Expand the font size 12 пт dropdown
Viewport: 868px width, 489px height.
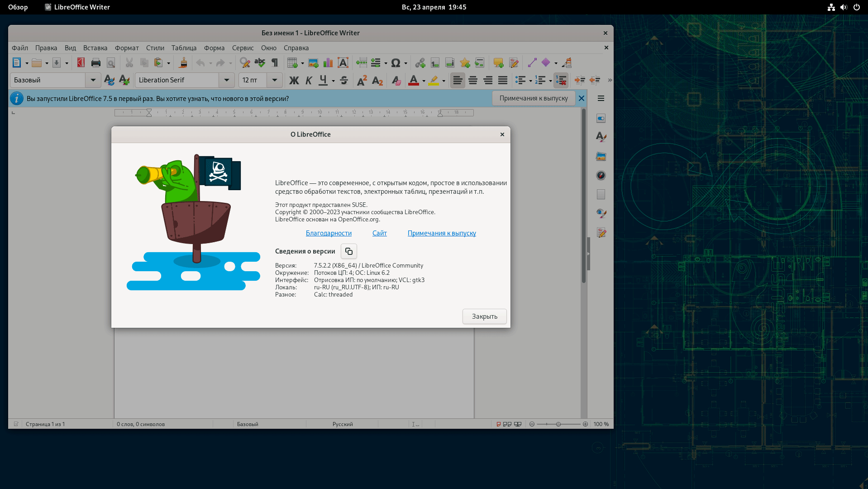coord(274,80)
